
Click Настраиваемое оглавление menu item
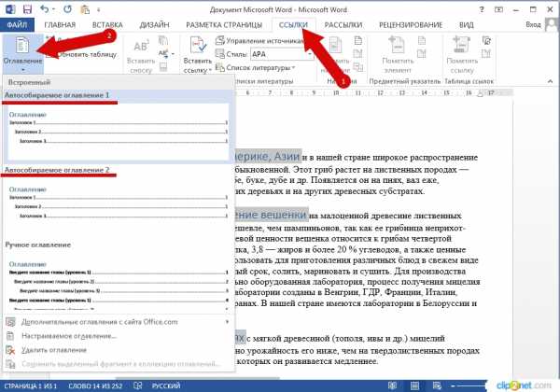119,336
